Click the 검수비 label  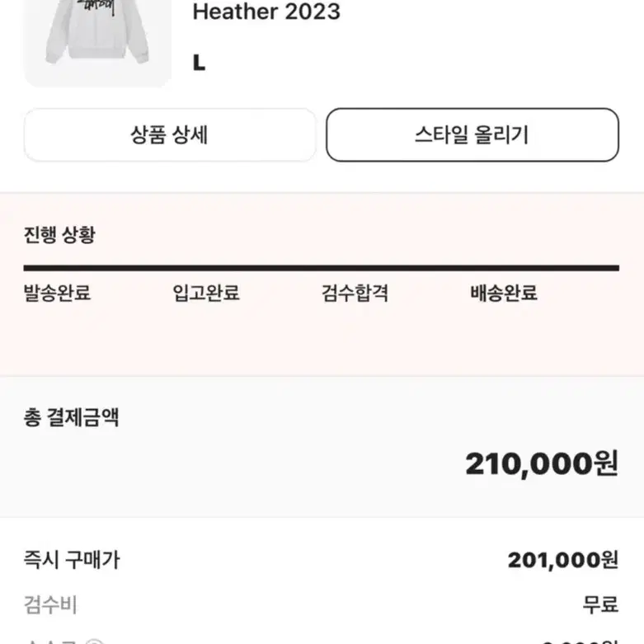coord(50,605)
